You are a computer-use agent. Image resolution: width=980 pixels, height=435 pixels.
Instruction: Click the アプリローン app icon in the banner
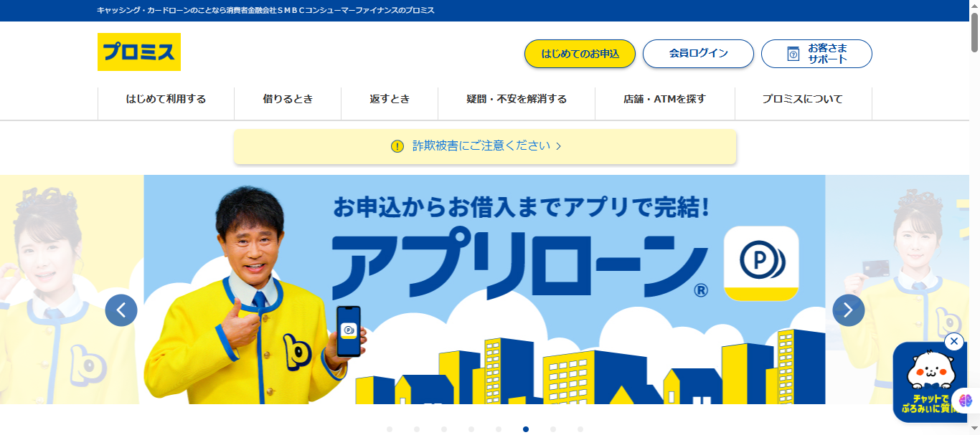pos(762,264)
